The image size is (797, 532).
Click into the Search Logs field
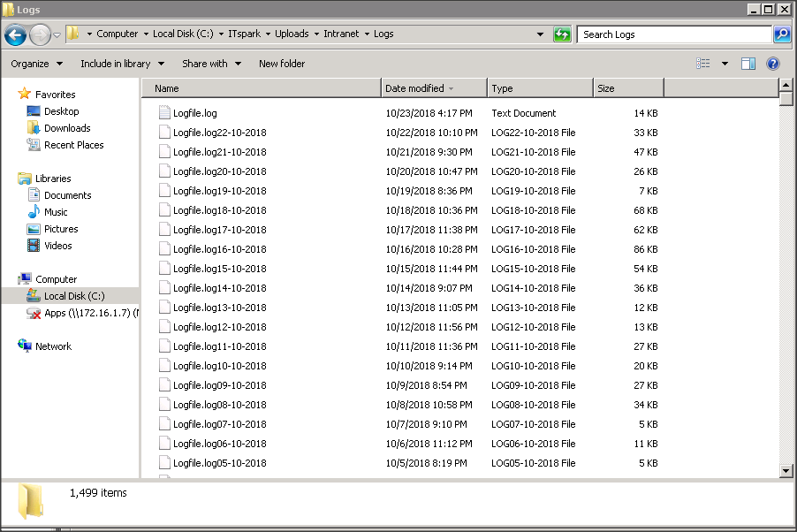pos(673,34)
